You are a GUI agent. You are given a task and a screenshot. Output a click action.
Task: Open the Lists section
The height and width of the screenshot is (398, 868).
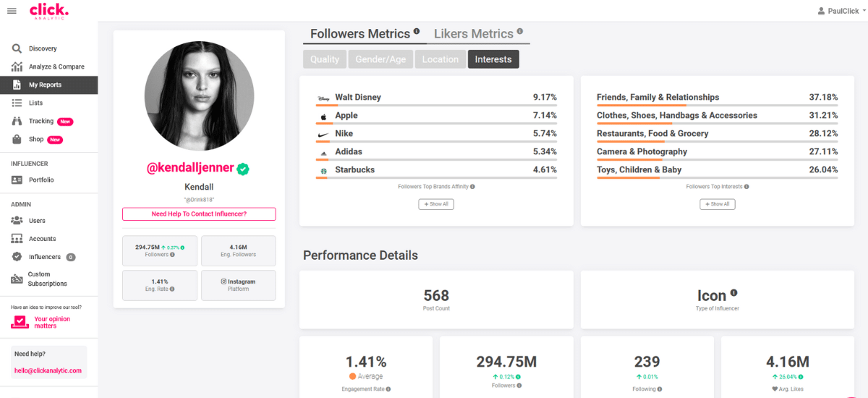[x=35, y=103]
